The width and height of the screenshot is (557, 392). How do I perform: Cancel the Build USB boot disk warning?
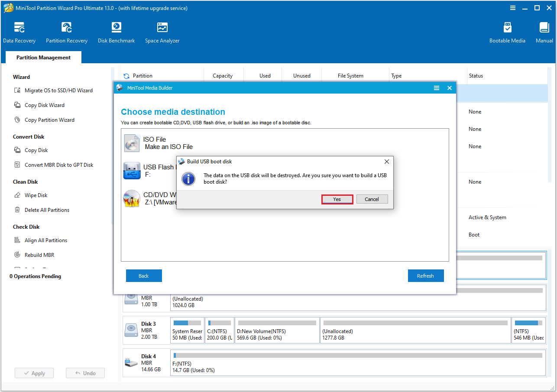[372, 199]
